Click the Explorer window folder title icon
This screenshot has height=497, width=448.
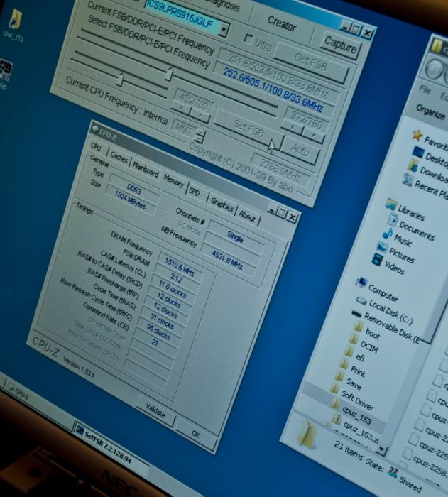pos(437,45)
